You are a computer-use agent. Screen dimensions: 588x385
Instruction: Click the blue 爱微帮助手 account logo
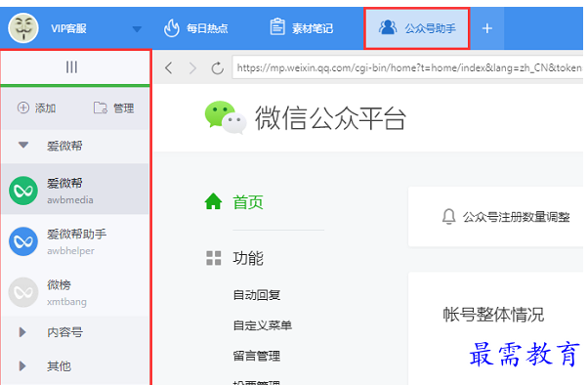[23, 241]
